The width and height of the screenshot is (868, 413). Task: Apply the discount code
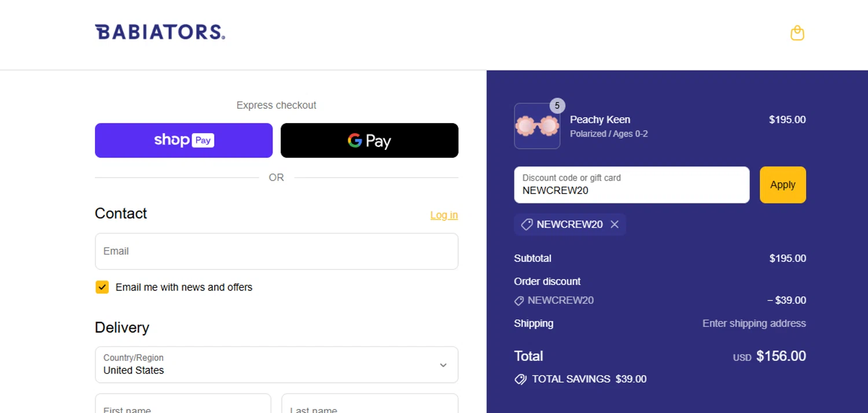point(782,185)
